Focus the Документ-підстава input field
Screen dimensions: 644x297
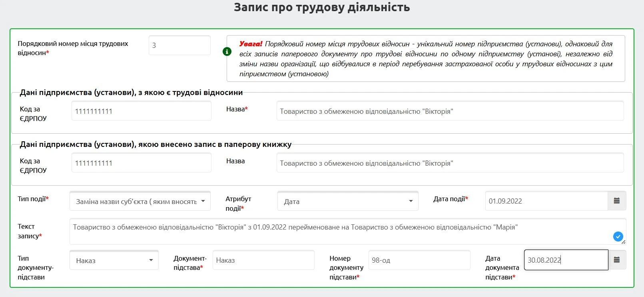(263, 260)
